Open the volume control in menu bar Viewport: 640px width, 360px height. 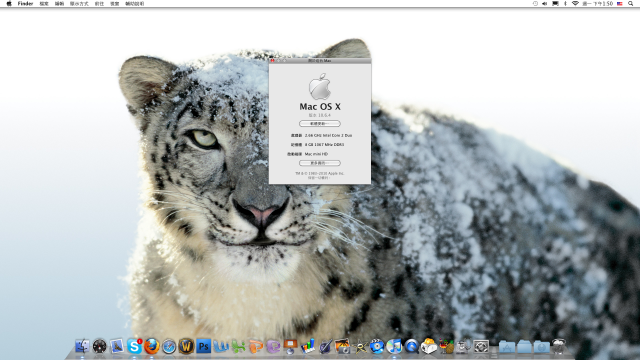coord(544,3)
